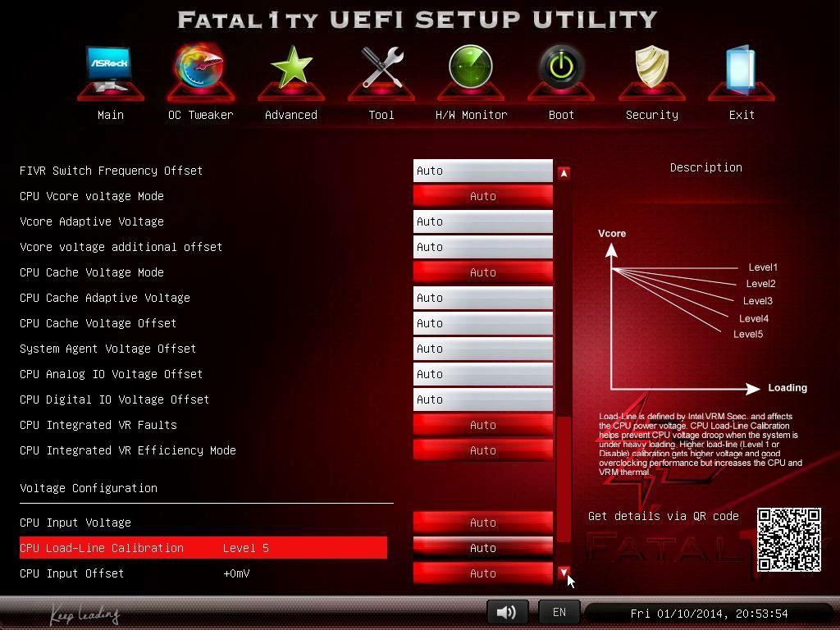Image resolution: width=840 pixels, height=630 pixels.
Task: Click the +0mV CPU Input Offset value
Action: pyautogui.click(x=236, y=573)
